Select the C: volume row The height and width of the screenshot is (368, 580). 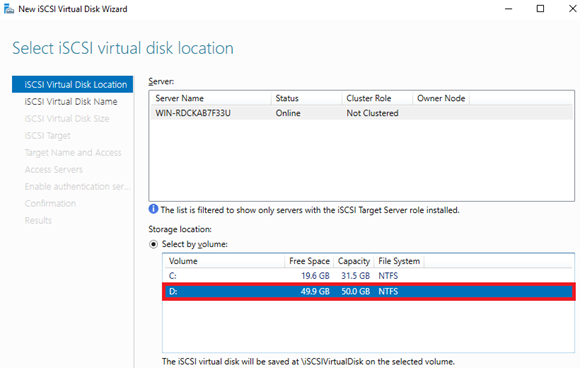368,276
